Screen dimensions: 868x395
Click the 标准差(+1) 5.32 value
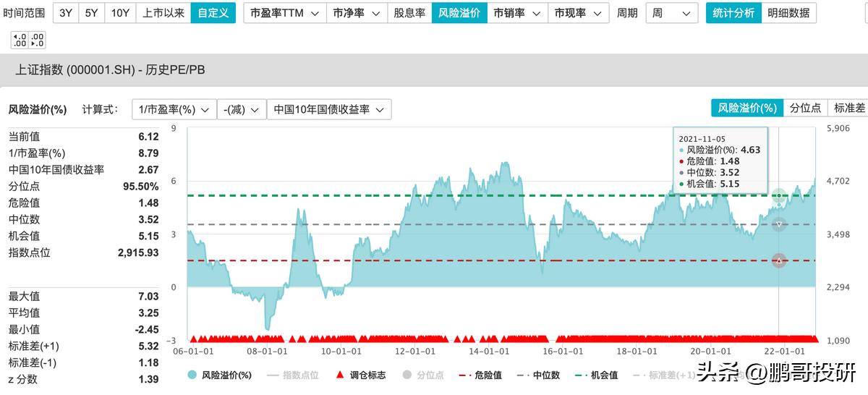point(148,347)
